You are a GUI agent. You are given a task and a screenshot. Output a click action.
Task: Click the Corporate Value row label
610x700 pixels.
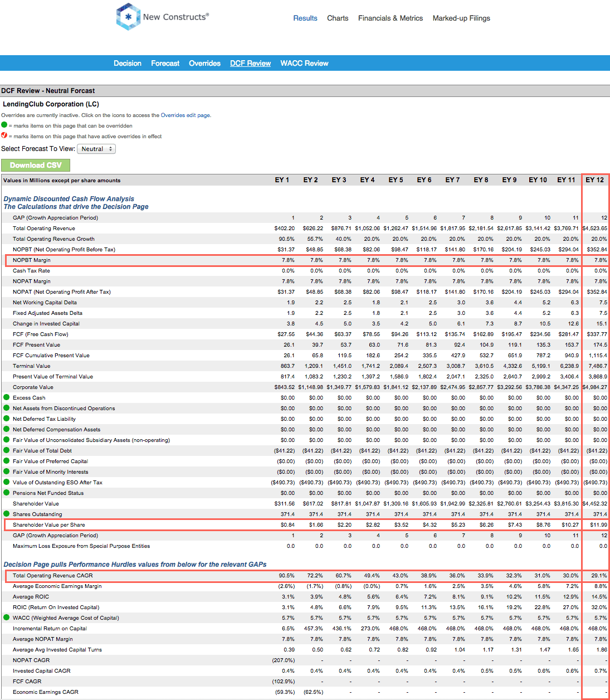click(33, 387)
